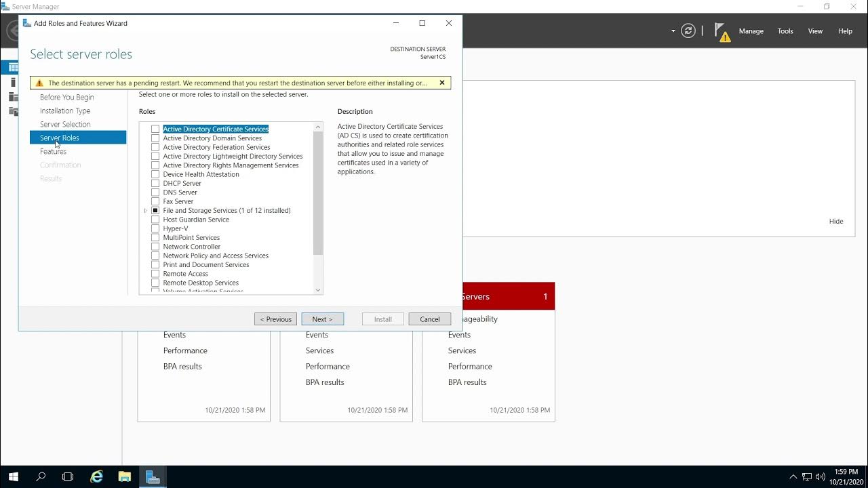Screen dimensions: 868x488
Task: Check Active Directory Federation Services
Action: point(155,147)
